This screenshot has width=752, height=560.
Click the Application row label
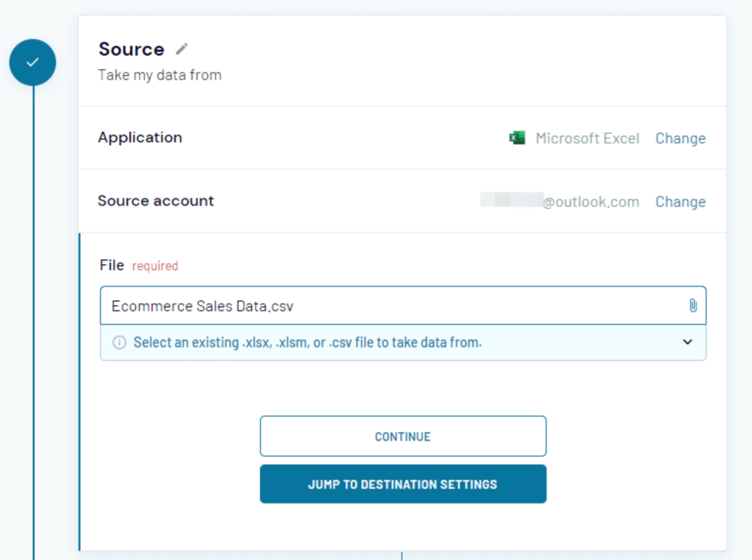[x=140, y=138]
